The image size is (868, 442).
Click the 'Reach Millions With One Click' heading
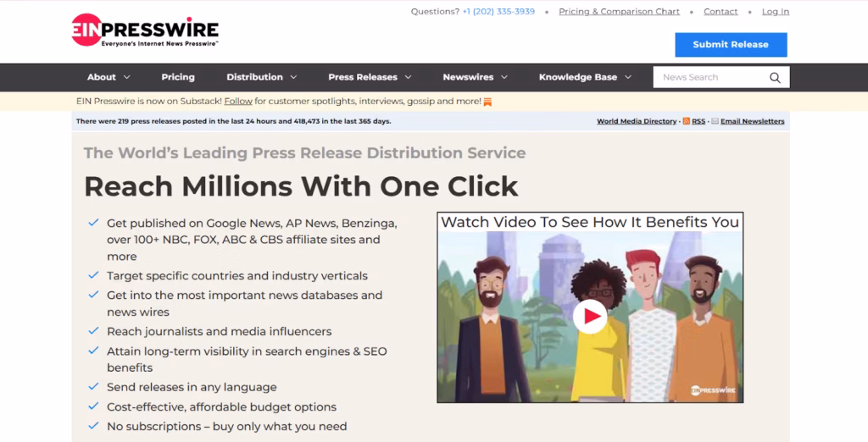click(x=301, y=186)
